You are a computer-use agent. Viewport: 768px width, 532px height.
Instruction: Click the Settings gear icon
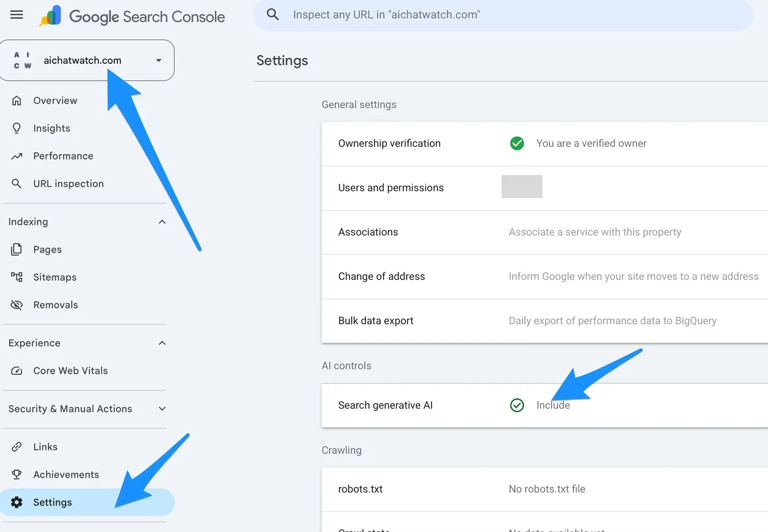point(17,502)
